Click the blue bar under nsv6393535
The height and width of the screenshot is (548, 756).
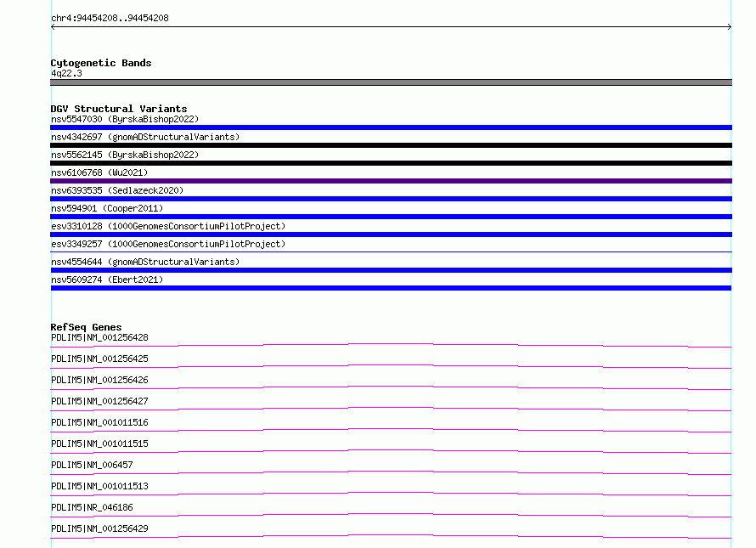tap(391, 199)
